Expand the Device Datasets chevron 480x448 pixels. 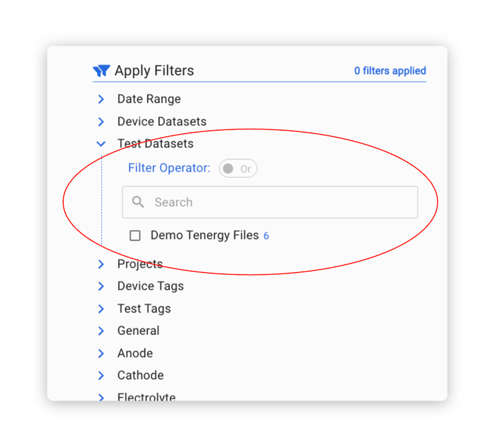(101, 121)
